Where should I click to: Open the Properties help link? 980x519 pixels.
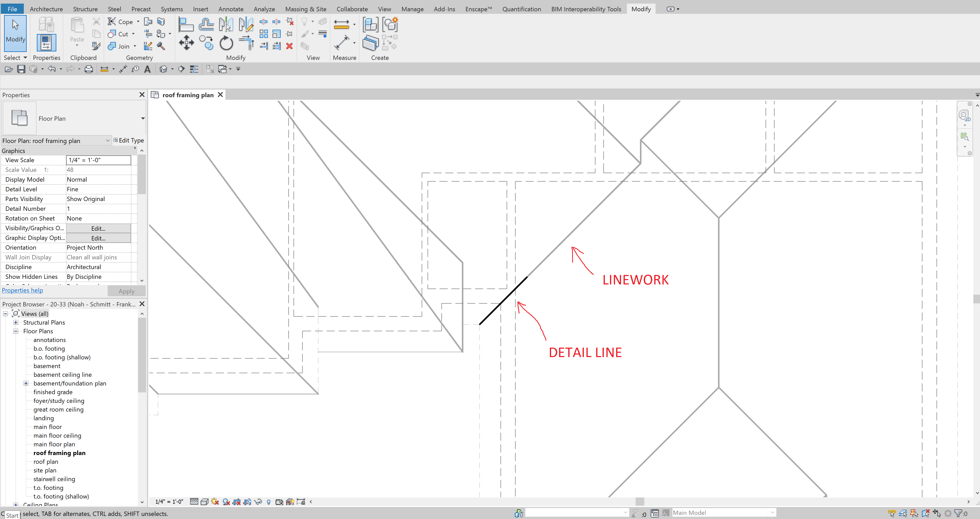click(x=23, y=290)
